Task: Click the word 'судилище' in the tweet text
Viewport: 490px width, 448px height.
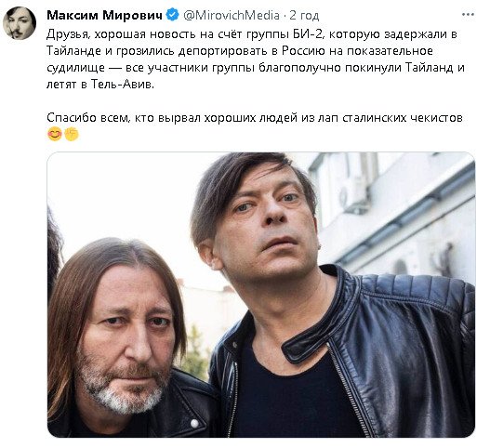Action: [76, 68]
